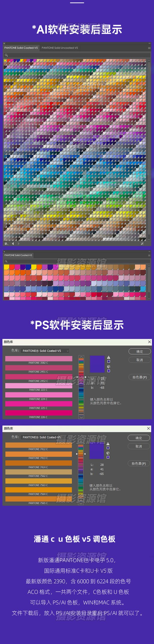Choose the PANTONE 7414 C color bar

(38, 463)
